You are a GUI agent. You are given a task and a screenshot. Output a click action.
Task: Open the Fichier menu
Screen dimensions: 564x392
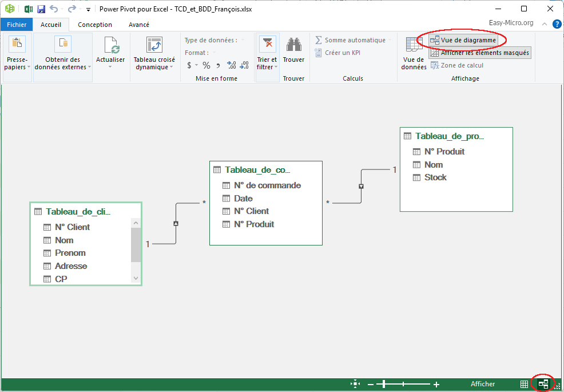[17, 25]
